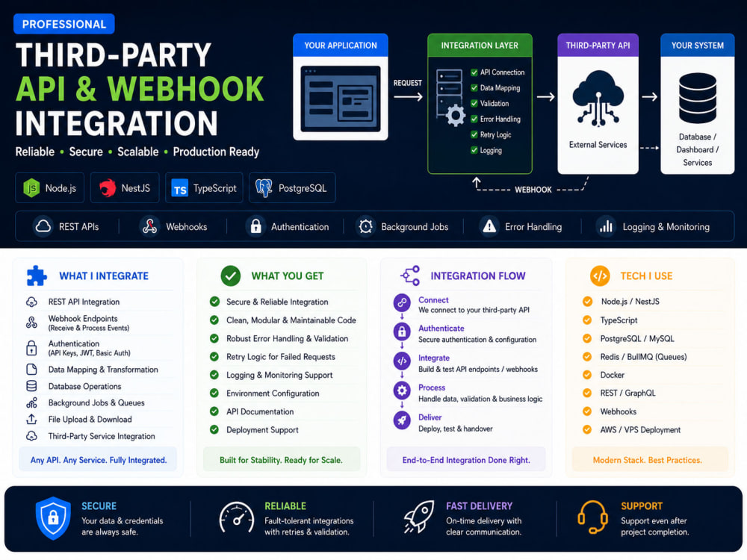Click the Webhooks icon in feature bar
747x560 pixels.
pos(149,227)
